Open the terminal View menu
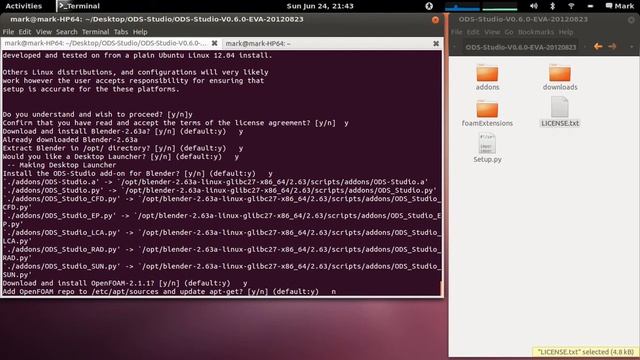Screen dimensions: 640x360 pyautogui.click(x=43, y=32)
